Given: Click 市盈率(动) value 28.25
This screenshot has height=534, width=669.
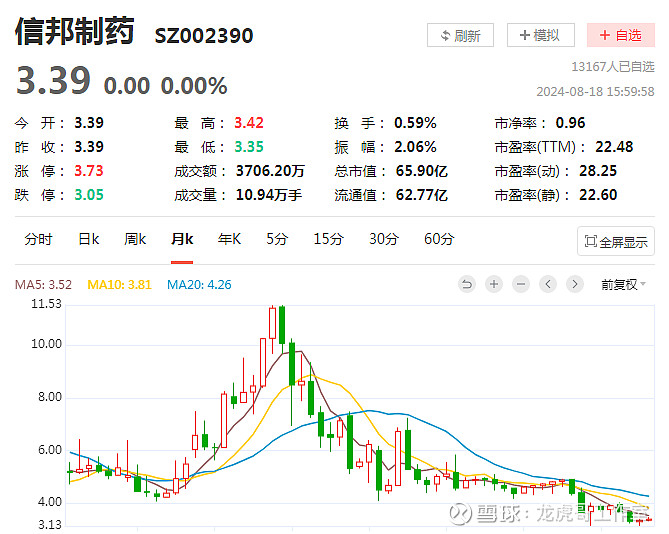Looking at the screenshot, I should [598, 171].
